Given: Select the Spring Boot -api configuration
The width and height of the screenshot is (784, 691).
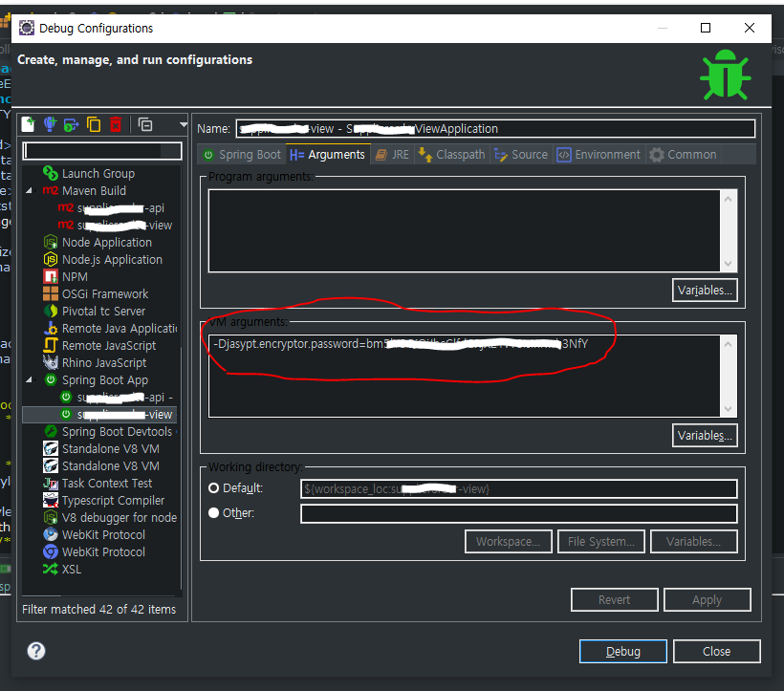Looking at the screenshot, I should click(124, 398).
